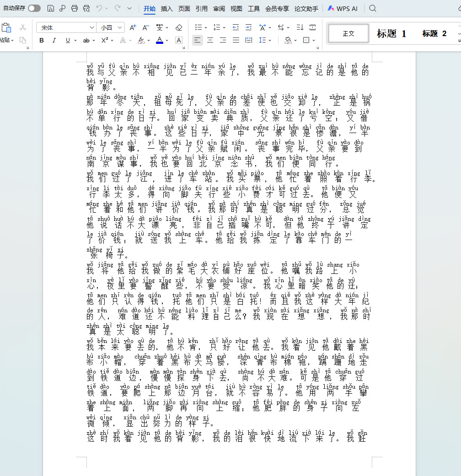Click the redo arrow icon
The image size is (461, 476).
pyautogui.click(x=118, y=9)
